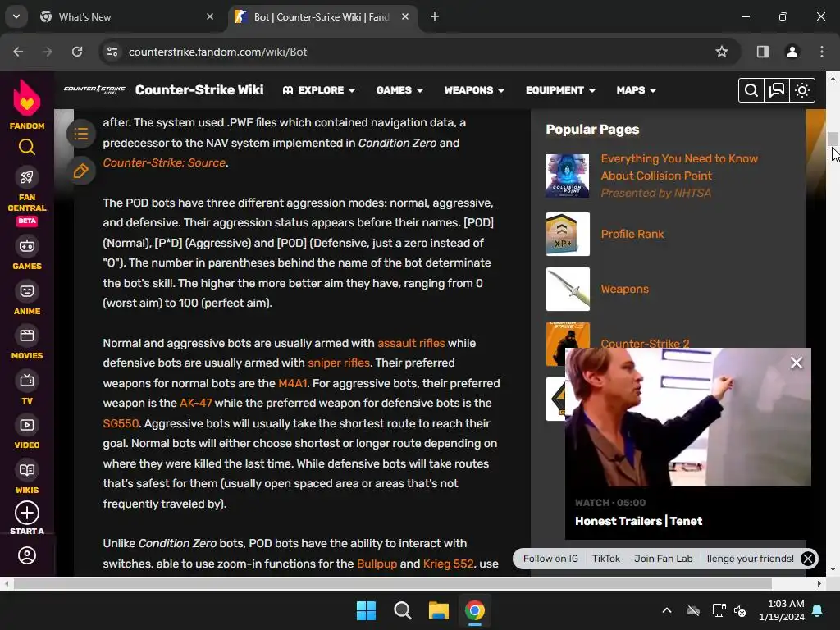This screenshot has width=840, height=630.
Task: Open the wiki discussions icon
Action: 776,90
